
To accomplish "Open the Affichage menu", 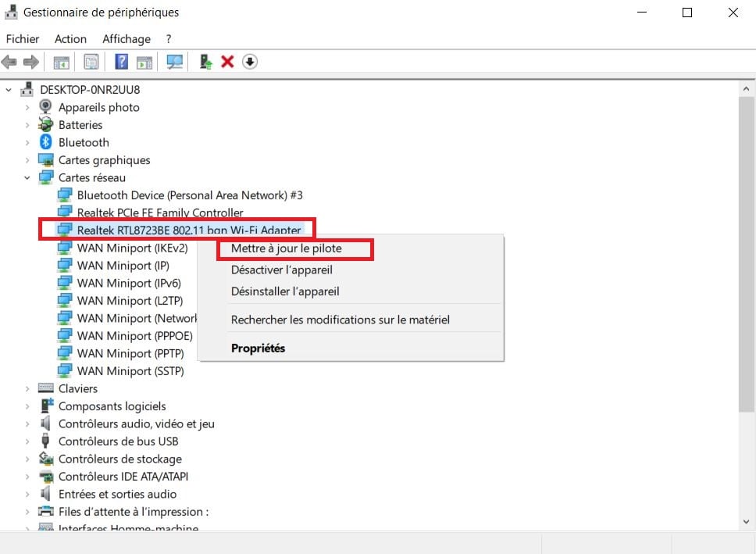I will click(127, 38).
